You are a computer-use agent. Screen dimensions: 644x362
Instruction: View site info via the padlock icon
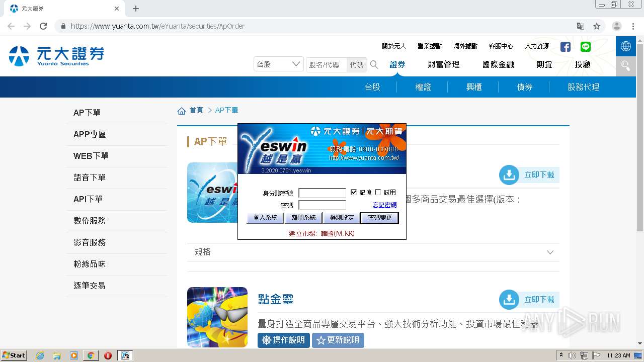[x=63, y=26]
